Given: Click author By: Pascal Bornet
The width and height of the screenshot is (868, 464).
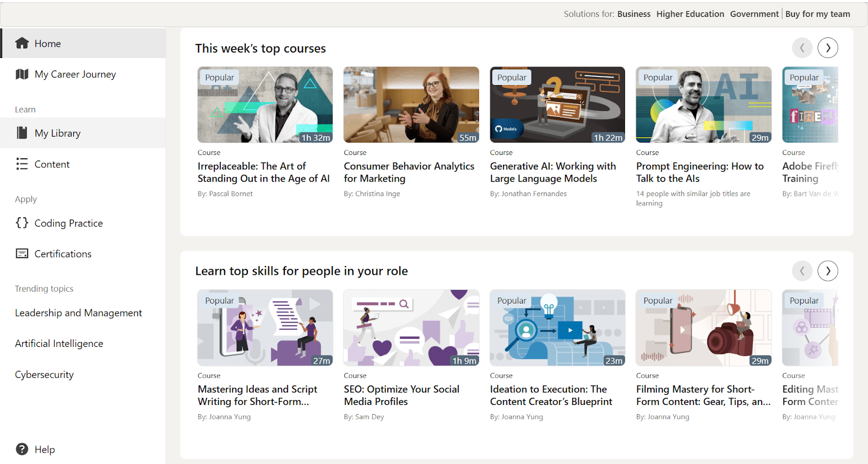Looking at the screenshot, I should 225,194.
